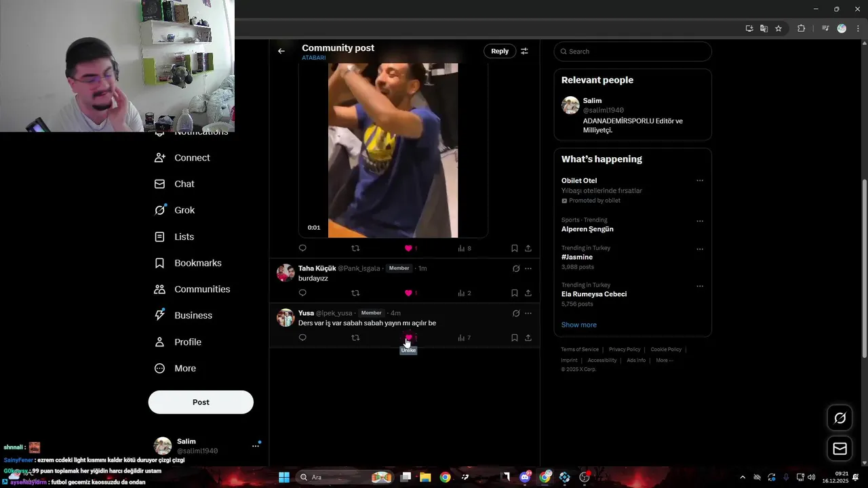This screenshot has width=868, height=488.
Task: Open reply sorting options icon beside Reply
Action: pyautogui.click(x=524, y=51)
